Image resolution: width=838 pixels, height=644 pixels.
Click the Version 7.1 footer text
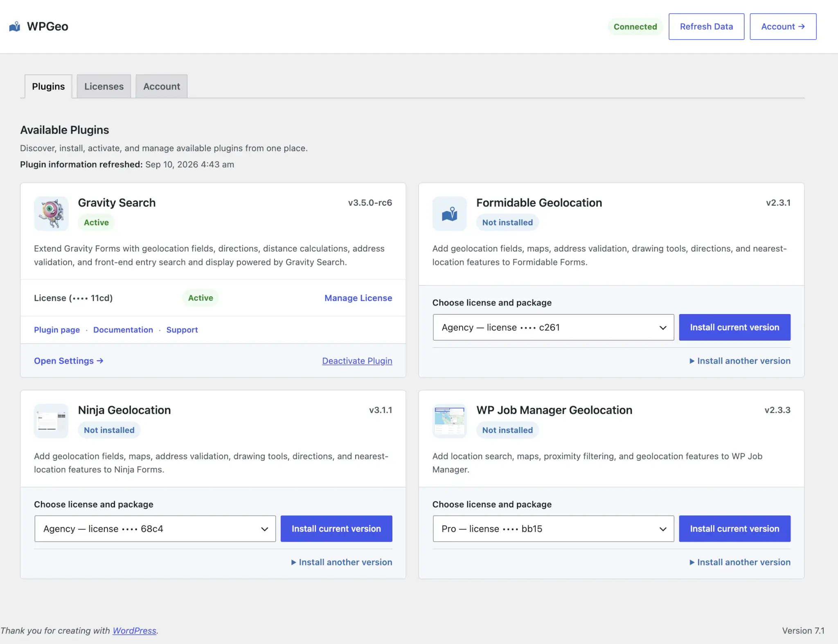pyautogui.click(x=803, y=630)
